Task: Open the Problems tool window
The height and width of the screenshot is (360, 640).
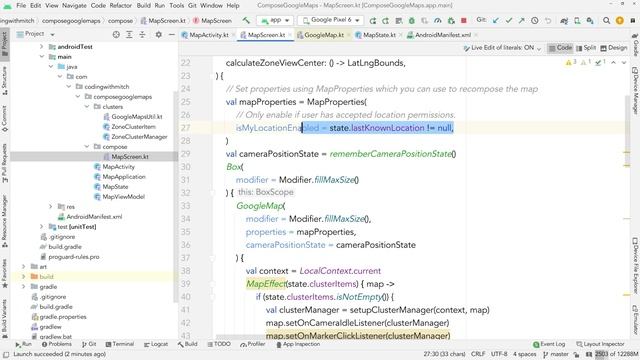Action: click(x=56, y=344)
